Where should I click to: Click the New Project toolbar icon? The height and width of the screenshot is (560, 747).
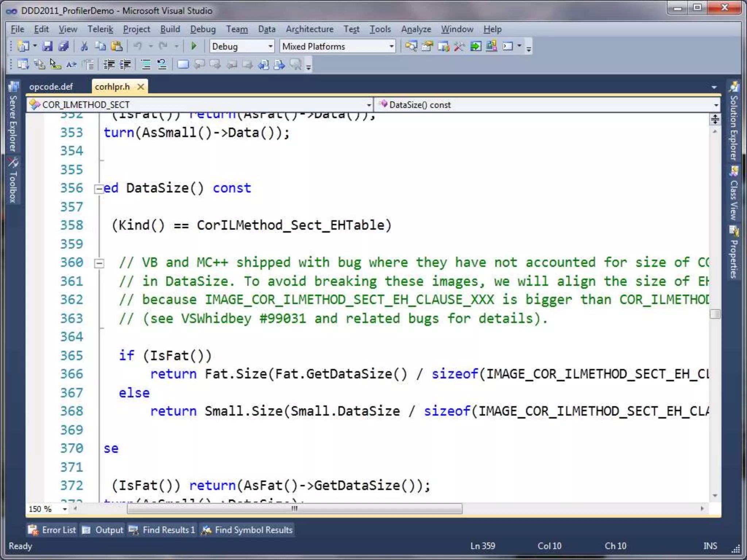point(23,46)
